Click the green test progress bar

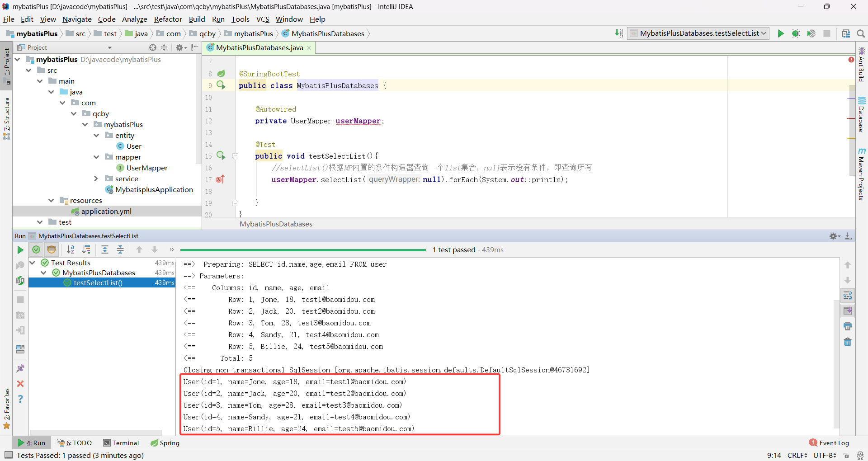[x=303, y=249]
